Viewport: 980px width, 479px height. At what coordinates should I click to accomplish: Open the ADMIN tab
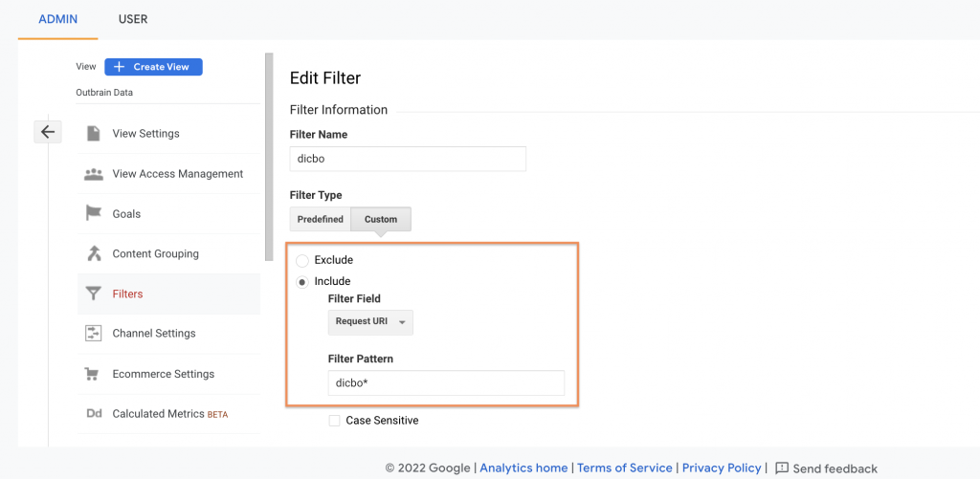pyautogui.click(x=58, y=19)
